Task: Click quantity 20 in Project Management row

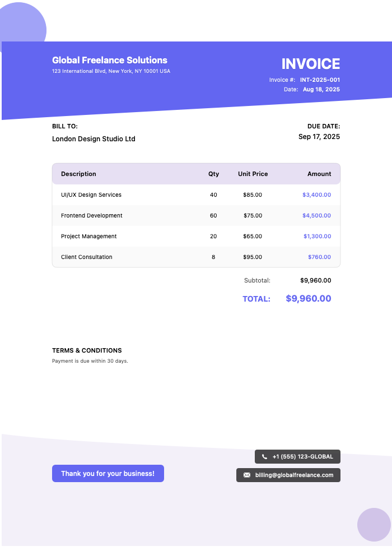Action: click(213, 237)
